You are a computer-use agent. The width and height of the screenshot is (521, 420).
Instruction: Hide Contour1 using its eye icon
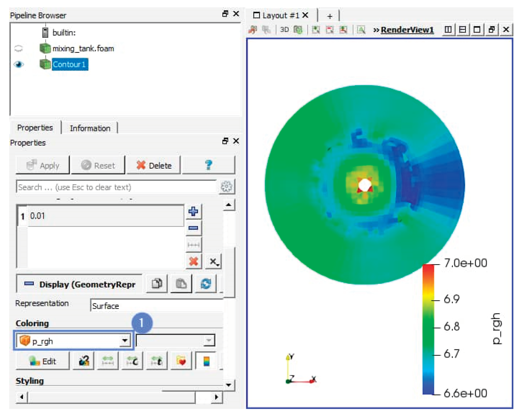(19, 64)
